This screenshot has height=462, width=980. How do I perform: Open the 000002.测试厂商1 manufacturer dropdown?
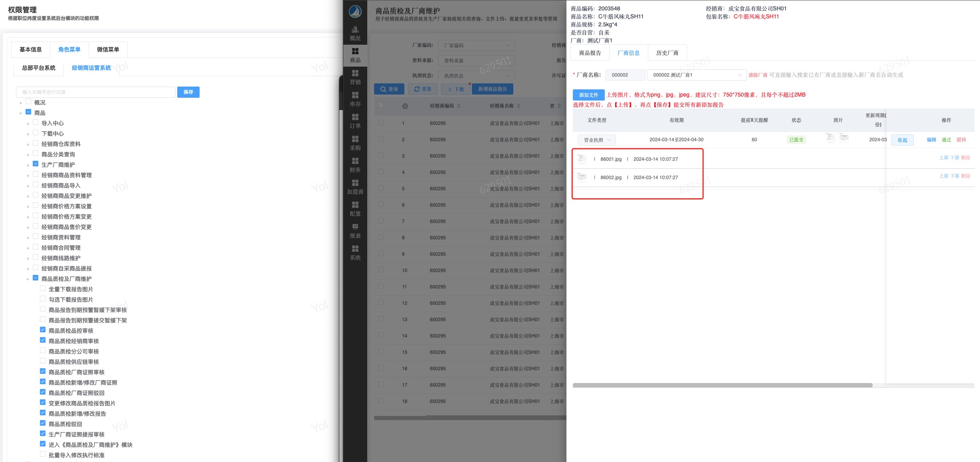(696, 75)
